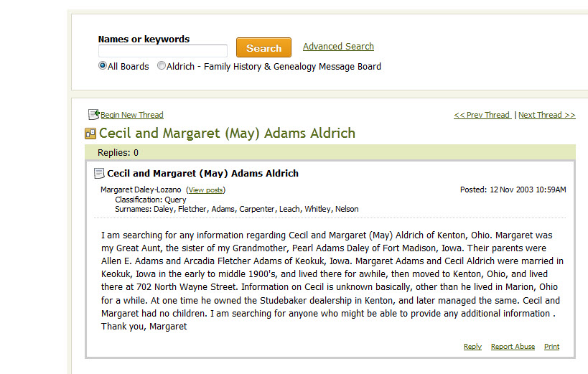588x374 pixels.
Task: Click the Replies: 0 bar
Action: (x=330, y=152)
